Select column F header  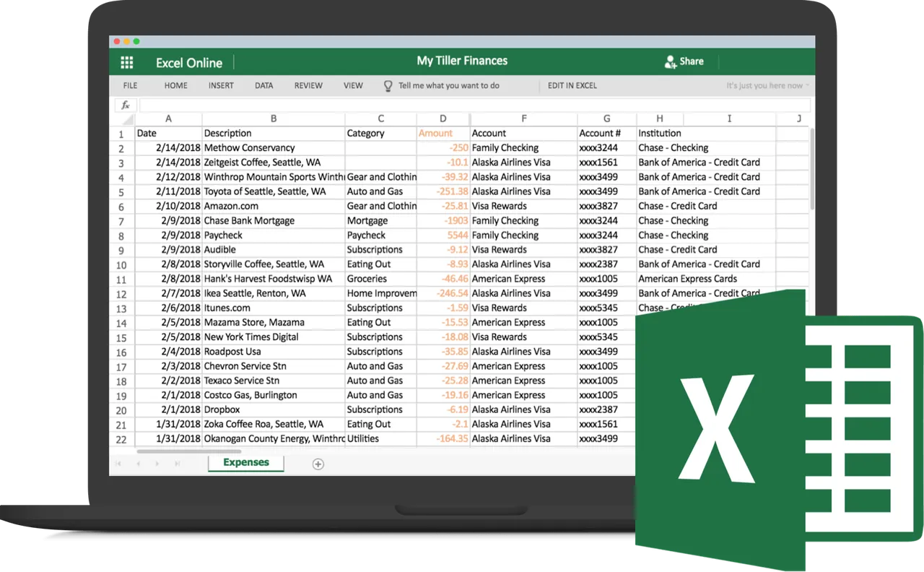pos(523,118)
